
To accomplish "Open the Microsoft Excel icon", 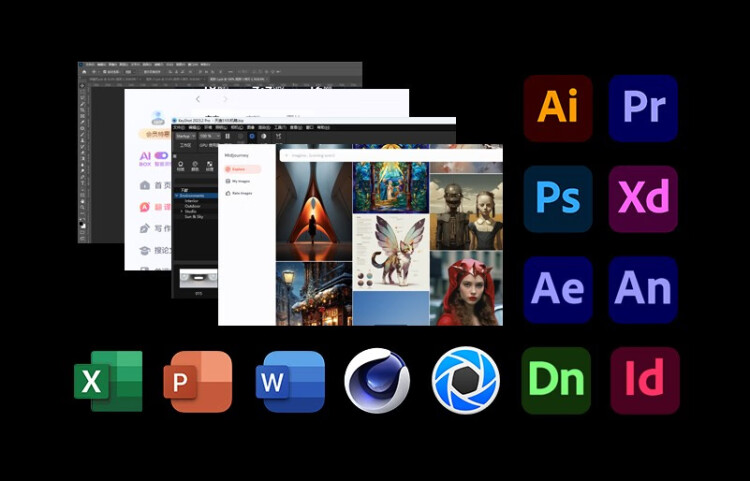I will tap(108, 381).
